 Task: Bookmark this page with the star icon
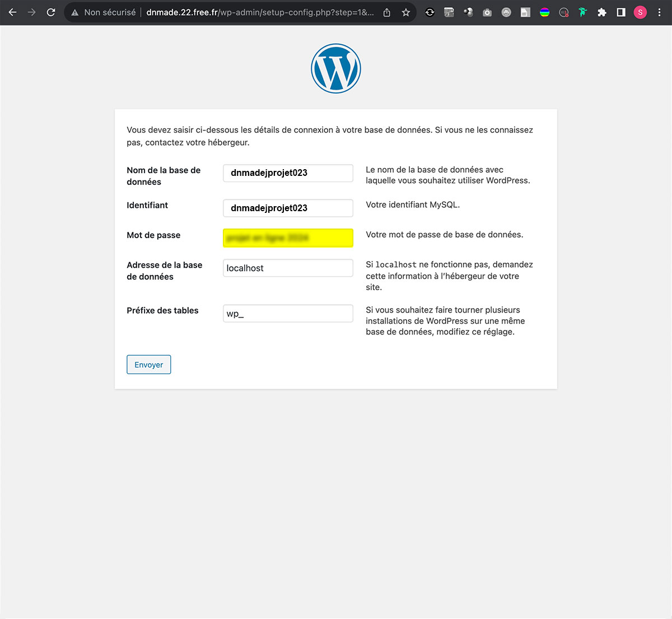pyautogui.click(x=406, y=12)
